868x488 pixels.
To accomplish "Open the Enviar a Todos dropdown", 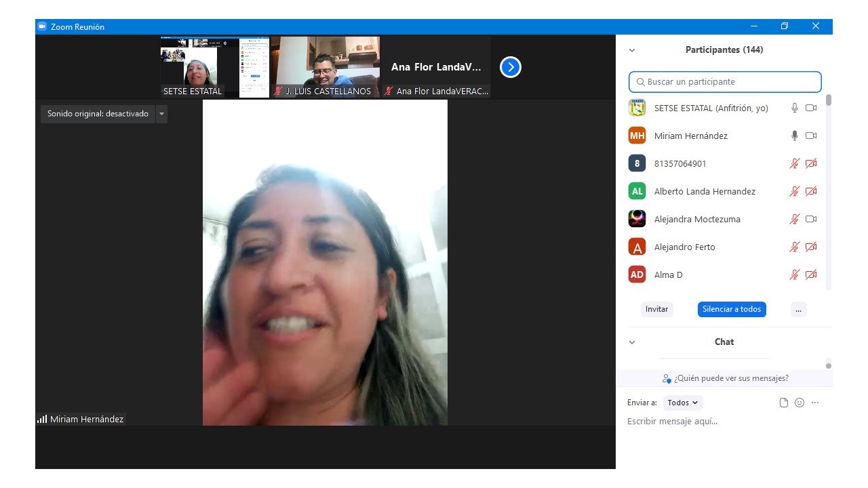I will click(682, 403).
